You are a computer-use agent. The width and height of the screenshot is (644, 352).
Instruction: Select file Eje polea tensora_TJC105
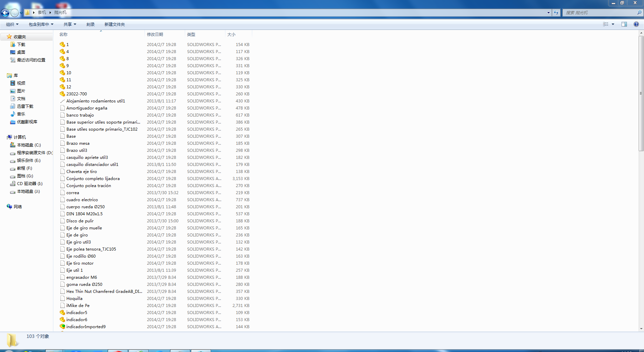[x=91, y=249]
